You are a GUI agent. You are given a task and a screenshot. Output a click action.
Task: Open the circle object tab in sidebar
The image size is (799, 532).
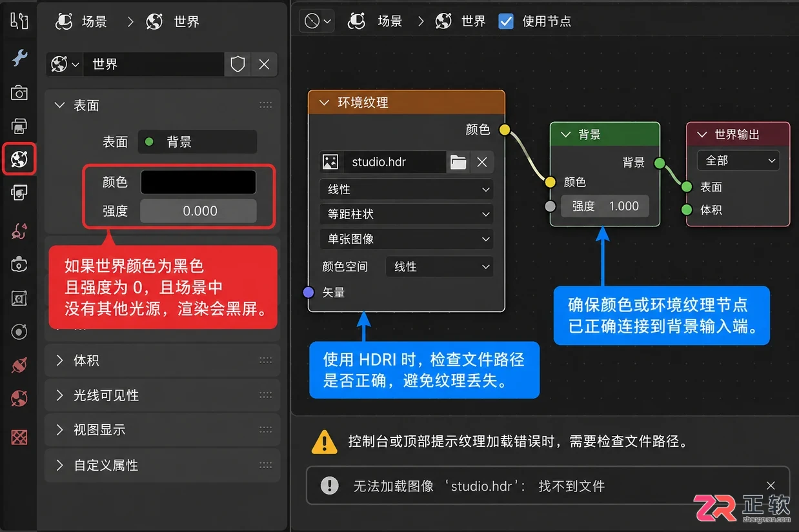[x=19, y=331]
